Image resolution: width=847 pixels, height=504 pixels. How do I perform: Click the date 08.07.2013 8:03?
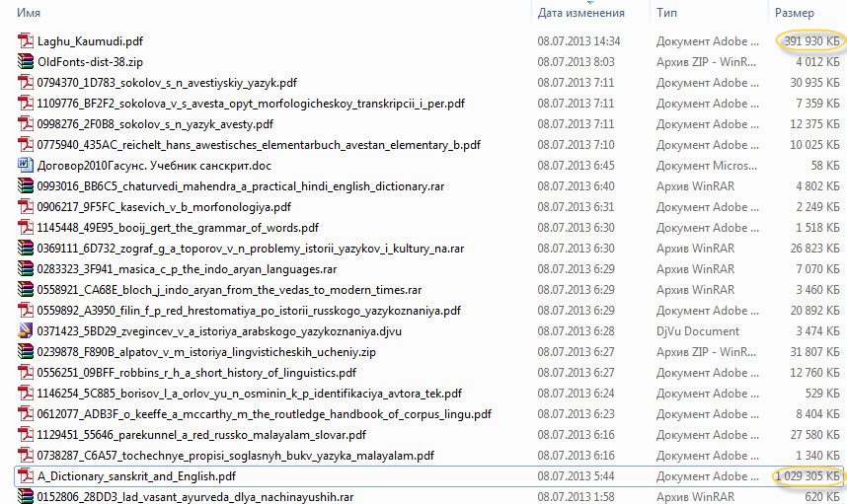coord(576,62)
